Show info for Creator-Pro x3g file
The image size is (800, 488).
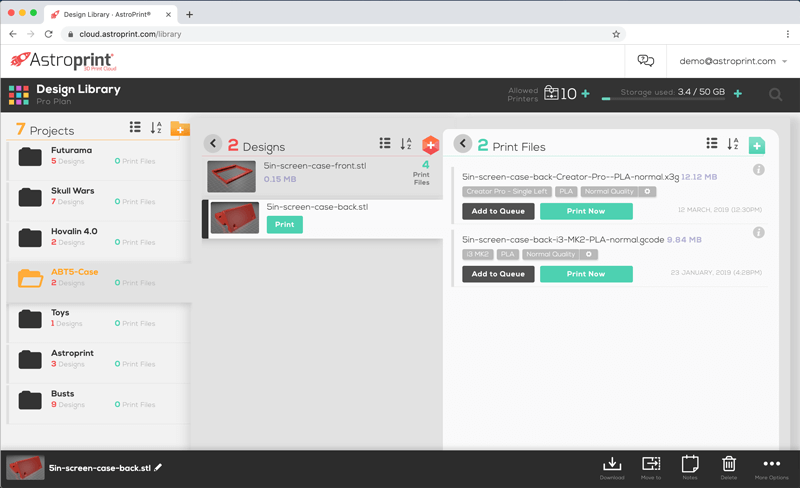tap(759, 169)
